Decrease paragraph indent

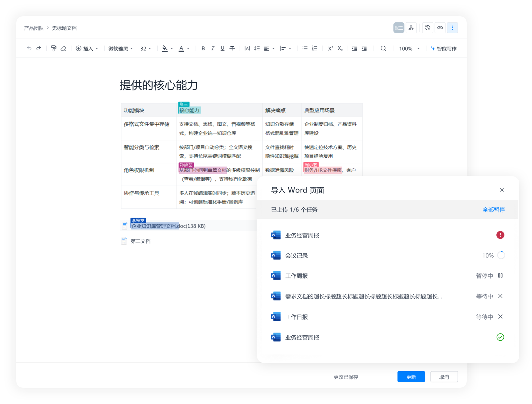(x=364, y=48)
